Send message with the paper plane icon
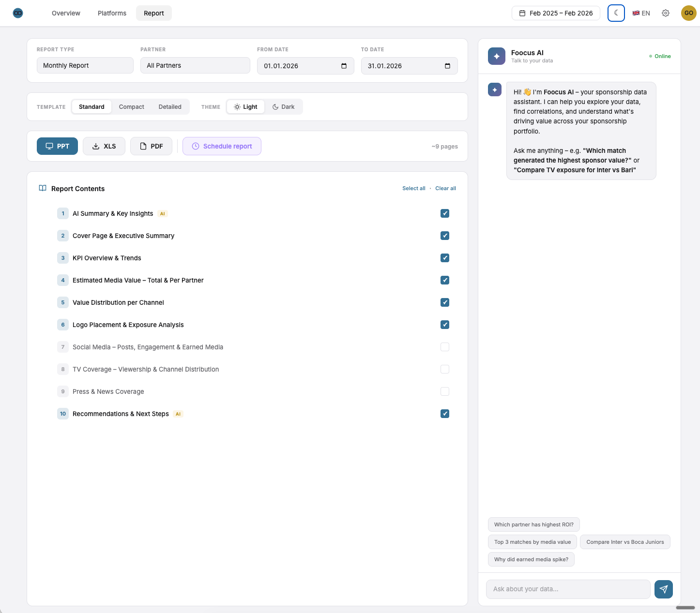This screenshot has width=700, height=613. click(663, 589)
